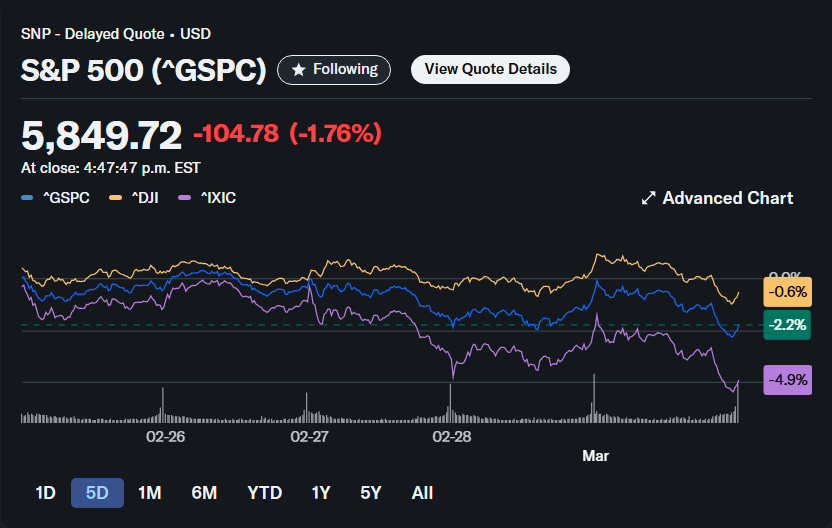
Task: Switch chart to 6M range
Action: tap(204, 493)
